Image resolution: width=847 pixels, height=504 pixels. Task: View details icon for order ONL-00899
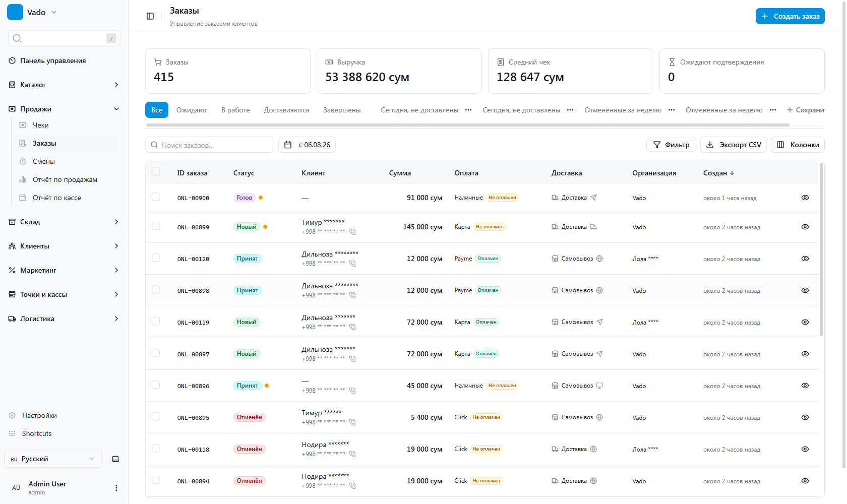805,227
